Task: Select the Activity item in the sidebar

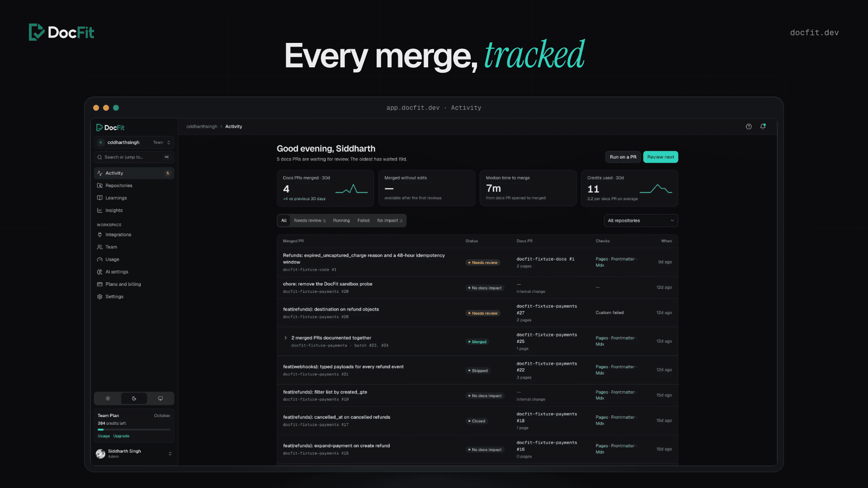Action: coord(134,174)
